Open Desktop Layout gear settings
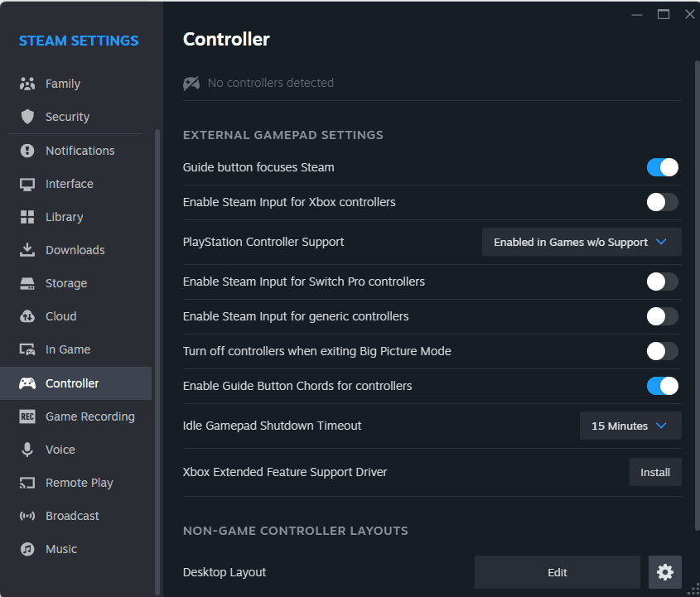This screenshot has height=597, width=700. [x=664, y=572]
